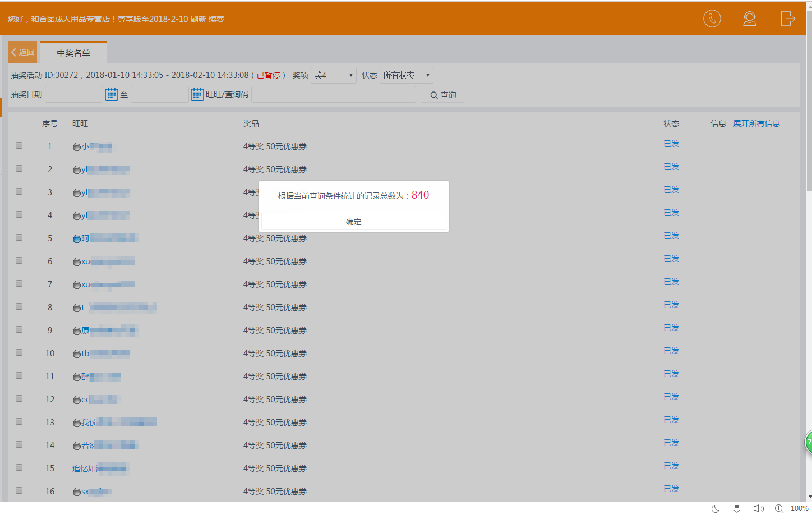The width and height of the screenshot is (812, 514).
Task: Open the 奖项 dropdown showing 奖4
Action: 334,75
